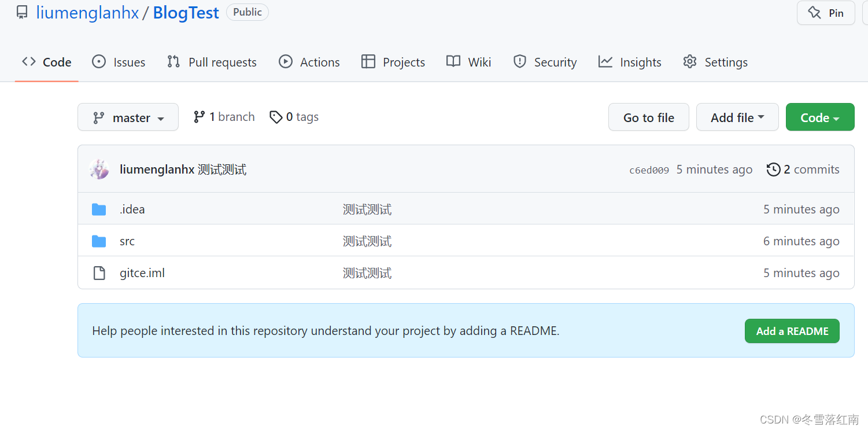This screenshot has height=431, width=868.
Task: Click the repository book icon beside liumenglanhx
Action: point(22,12)
